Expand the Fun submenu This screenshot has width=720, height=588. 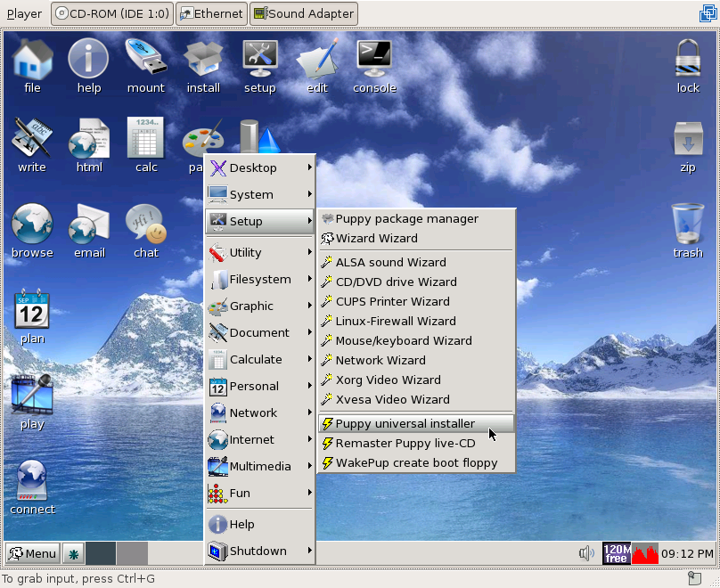pyautogui.click(x=260, y=493)
